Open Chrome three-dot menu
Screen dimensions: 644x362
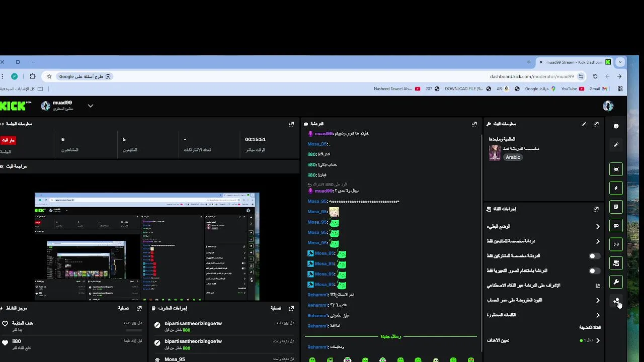(x=2, y=76)
